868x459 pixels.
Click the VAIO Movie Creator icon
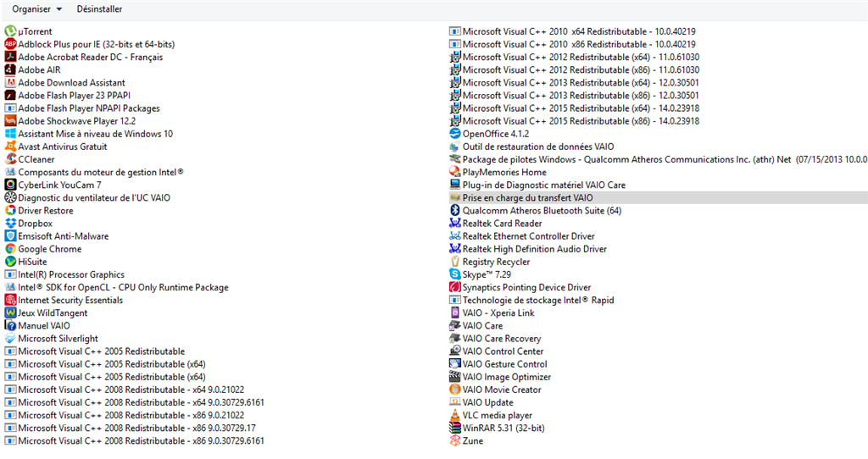pos(454,390)
